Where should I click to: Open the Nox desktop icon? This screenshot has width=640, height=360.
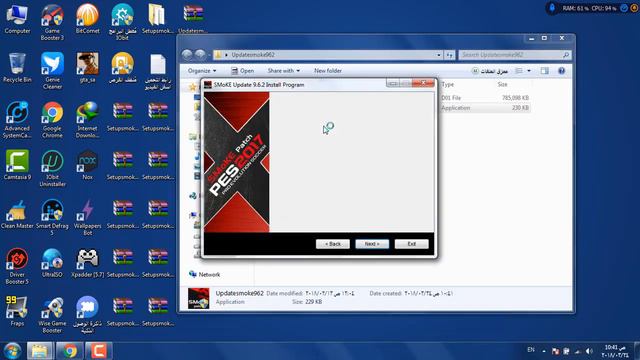tap(87, 165)
